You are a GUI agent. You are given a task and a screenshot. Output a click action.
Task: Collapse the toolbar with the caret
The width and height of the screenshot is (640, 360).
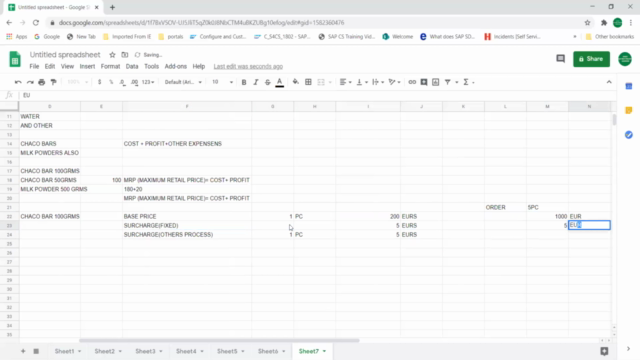point(609,82)
